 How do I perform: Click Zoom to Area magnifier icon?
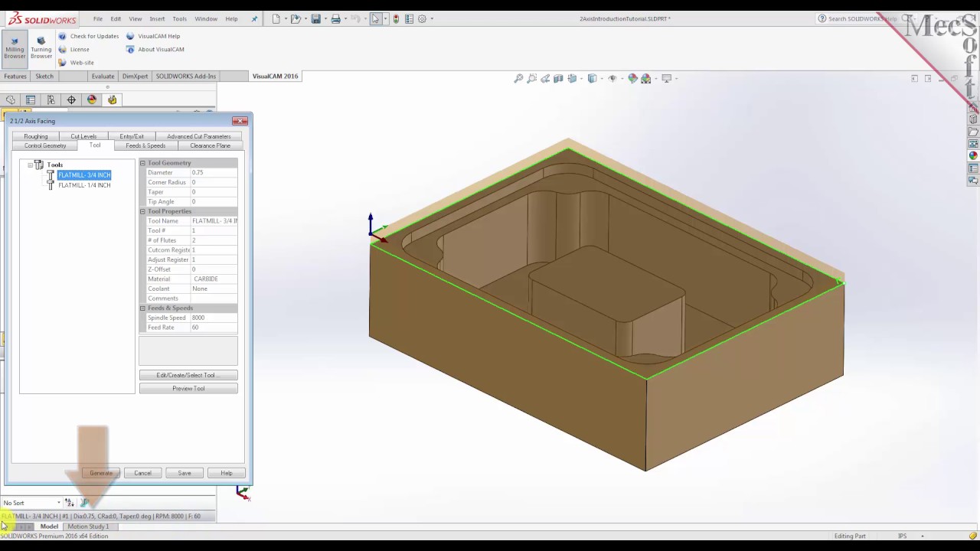coord(531,78)
